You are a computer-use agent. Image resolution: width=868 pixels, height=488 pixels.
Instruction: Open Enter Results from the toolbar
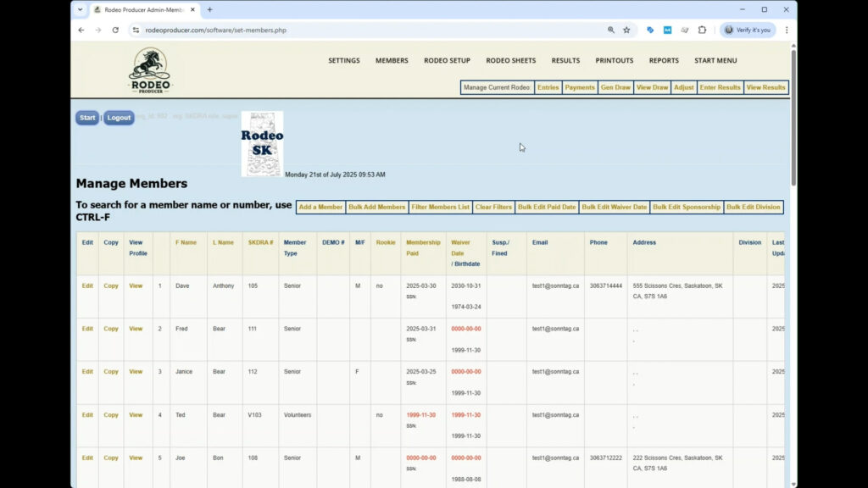[x=719, y=86]
